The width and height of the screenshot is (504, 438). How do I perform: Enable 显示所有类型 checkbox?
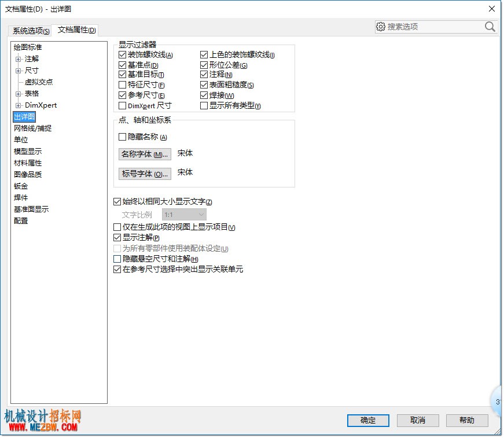(204, 106)
